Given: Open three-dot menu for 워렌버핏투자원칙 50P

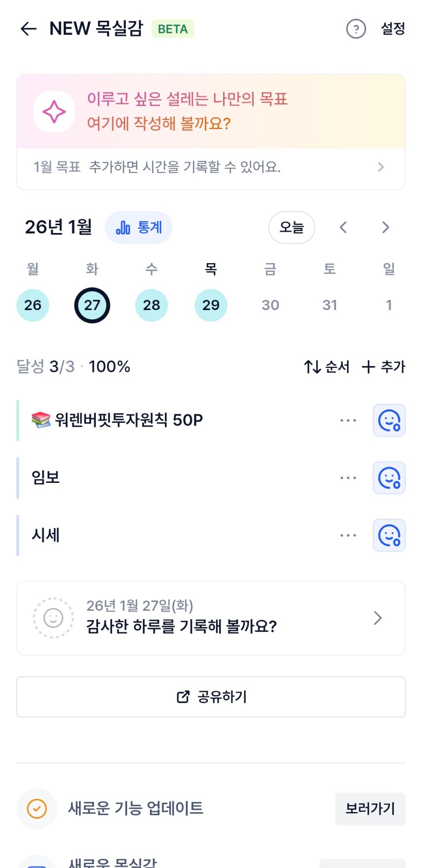Looking at the screenshot, I should click(x=348, y=421).
